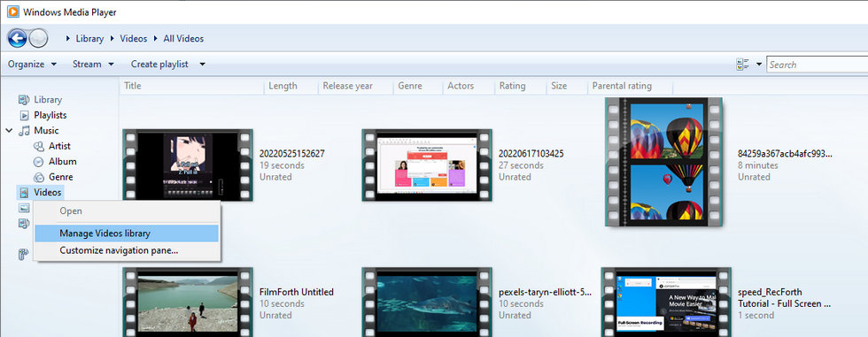Click the All Videos breadcrumb

pos(183,39)
